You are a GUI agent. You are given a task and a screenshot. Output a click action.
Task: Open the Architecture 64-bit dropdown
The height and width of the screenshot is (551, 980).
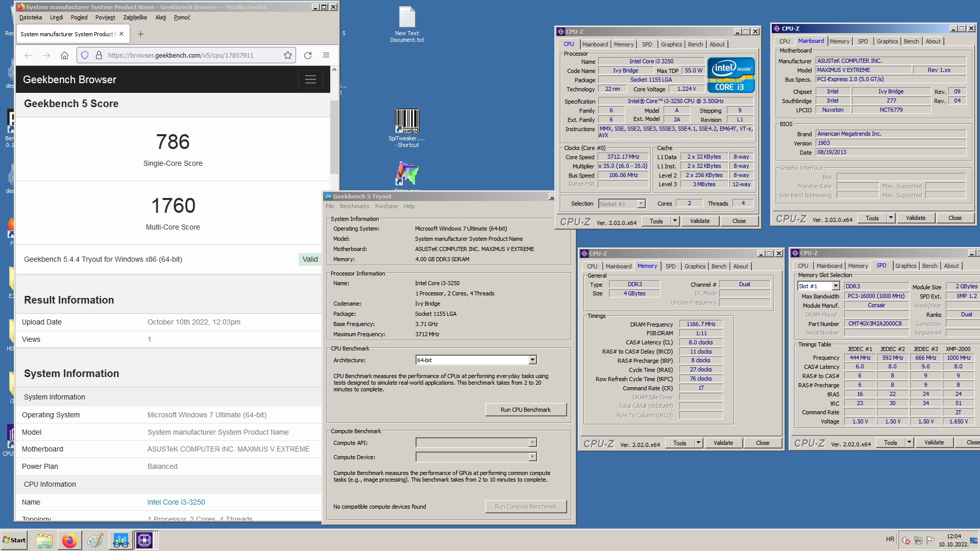click(532, 360)
